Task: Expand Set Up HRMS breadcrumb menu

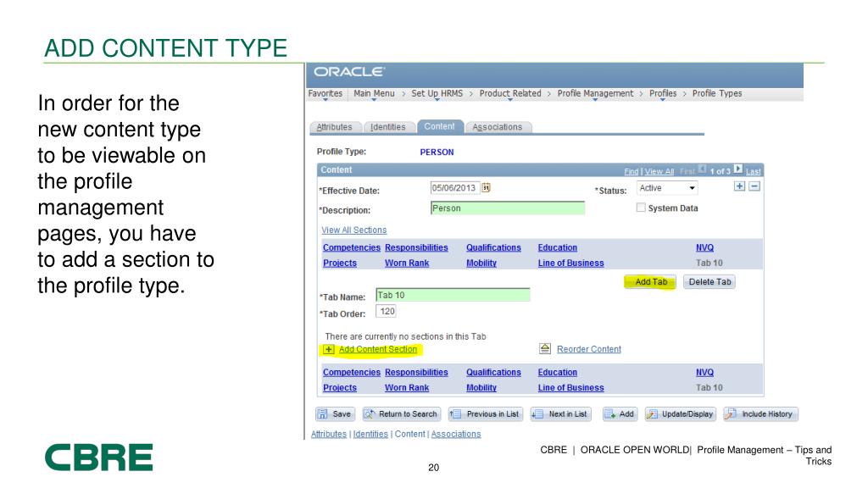Action: click(x=437, y=93)
